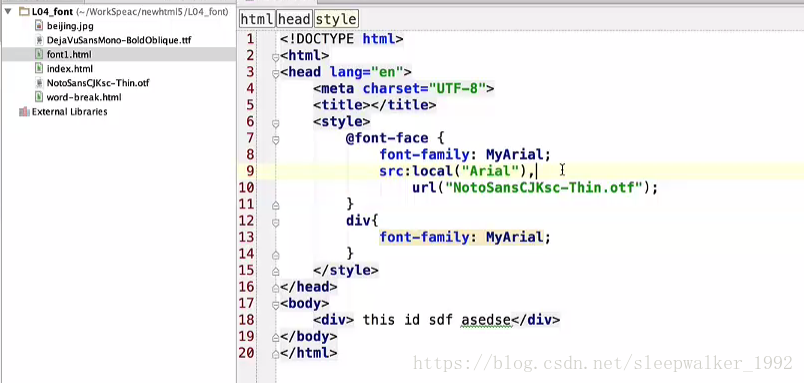Screen dimensions: 804x383
Task: Click the word-break.html file icon
Action: tap(39, 97)
